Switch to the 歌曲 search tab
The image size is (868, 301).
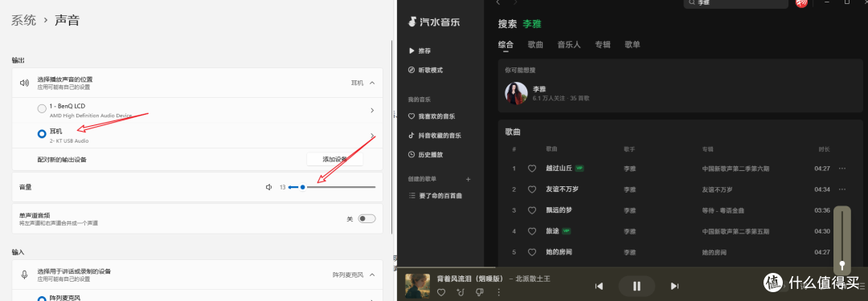(x=535, y=45)
